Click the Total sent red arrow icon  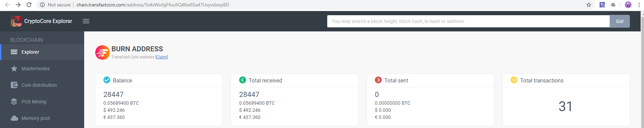point(378,80)
